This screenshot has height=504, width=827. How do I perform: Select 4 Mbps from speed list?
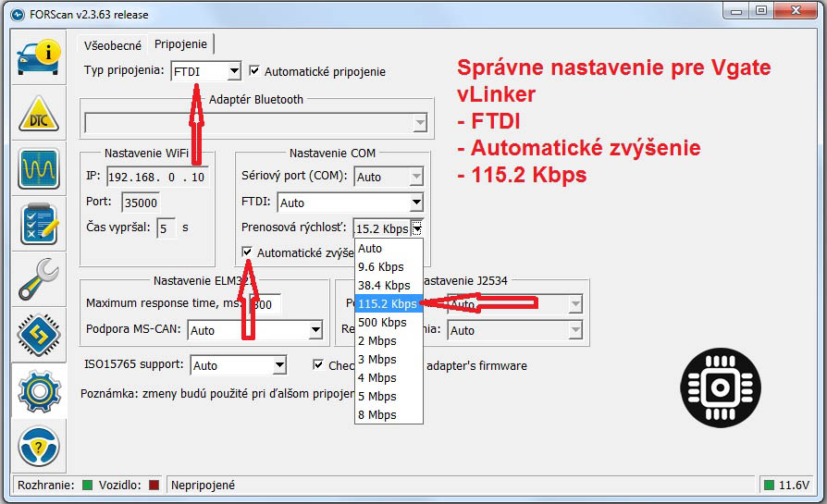389,377
